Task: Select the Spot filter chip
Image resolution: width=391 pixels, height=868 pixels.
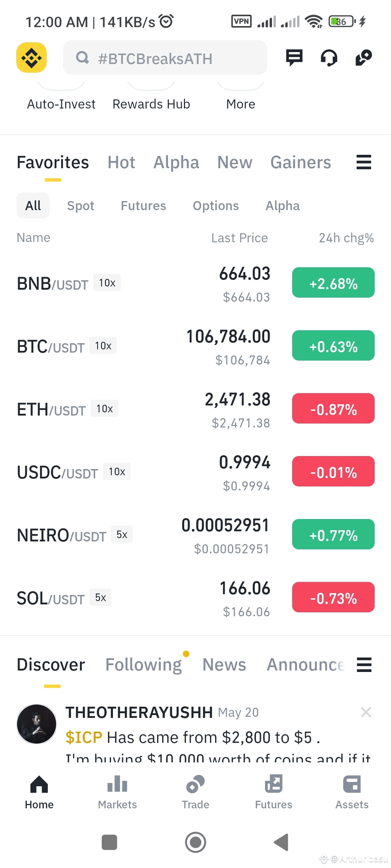Action: point(81,205)
